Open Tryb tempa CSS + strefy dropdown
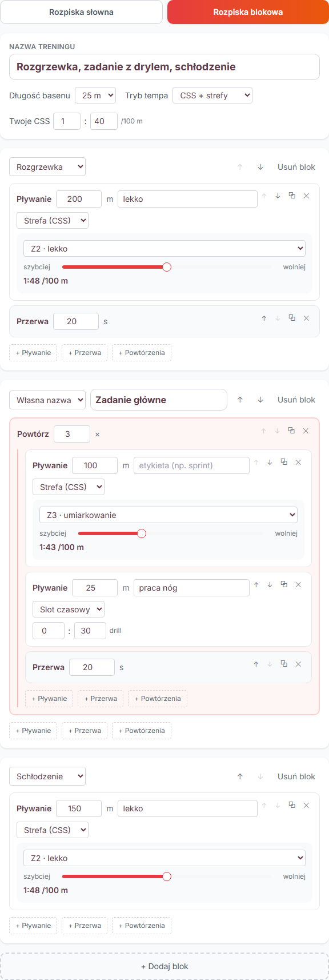The image size is (329, 980). pyautogui.click(x=212, y=95)
